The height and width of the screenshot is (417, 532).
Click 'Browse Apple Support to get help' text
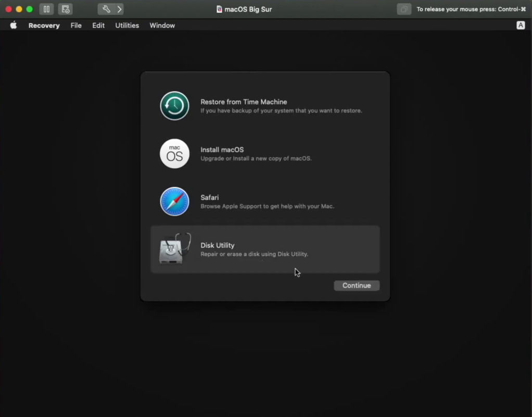point(268,206)
